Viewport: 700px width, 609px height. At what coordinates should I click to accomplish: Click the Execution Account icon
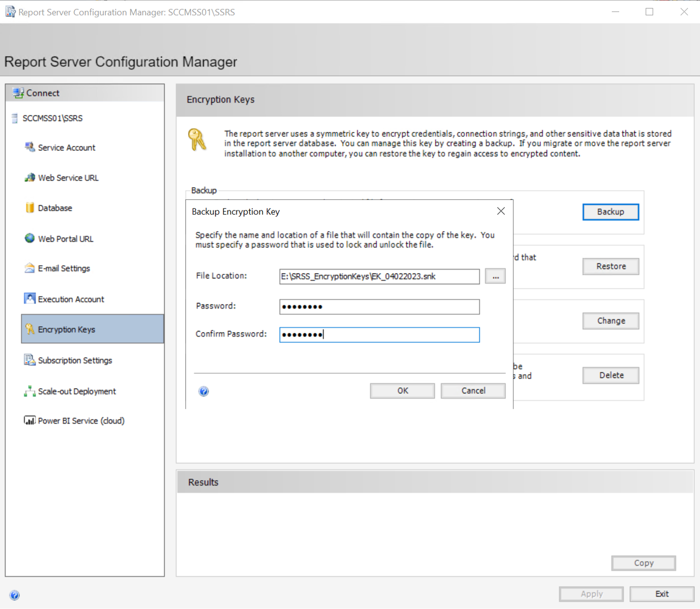(30, 298)
